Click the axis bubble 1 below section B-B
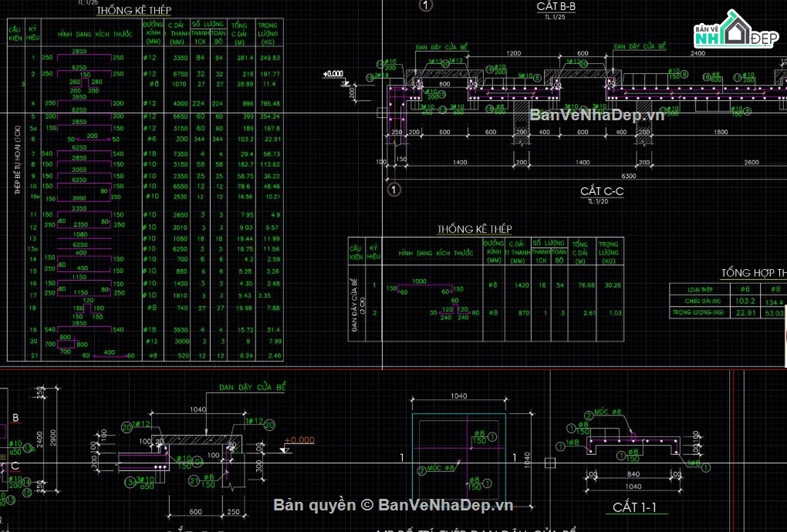Image resolution: width=787 pixels, height=532 pixels. (394, 190)
